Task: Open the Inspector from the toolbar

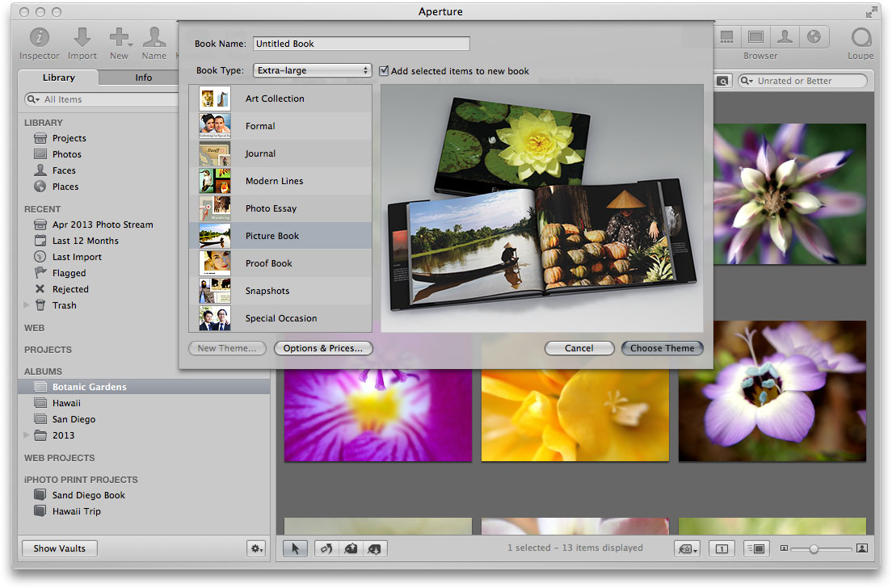Action: [x=40, y=38]
